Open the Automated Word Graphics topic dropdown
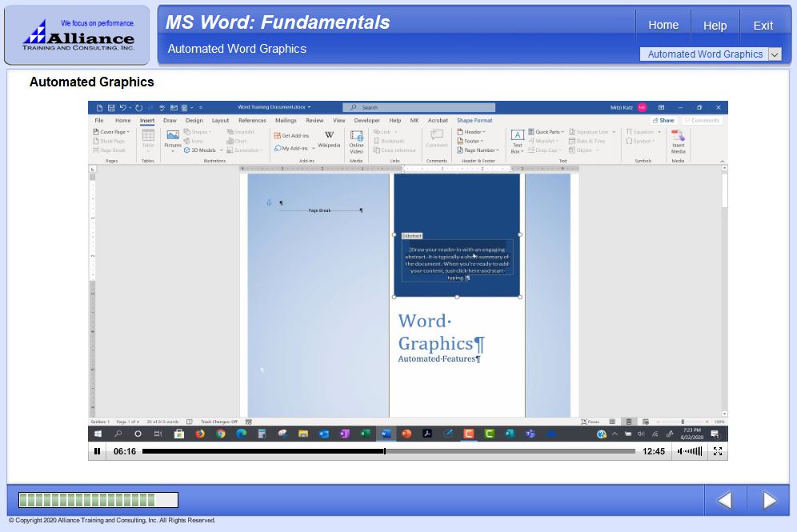The width and height of the screenshot is (797, 532). 774,54
